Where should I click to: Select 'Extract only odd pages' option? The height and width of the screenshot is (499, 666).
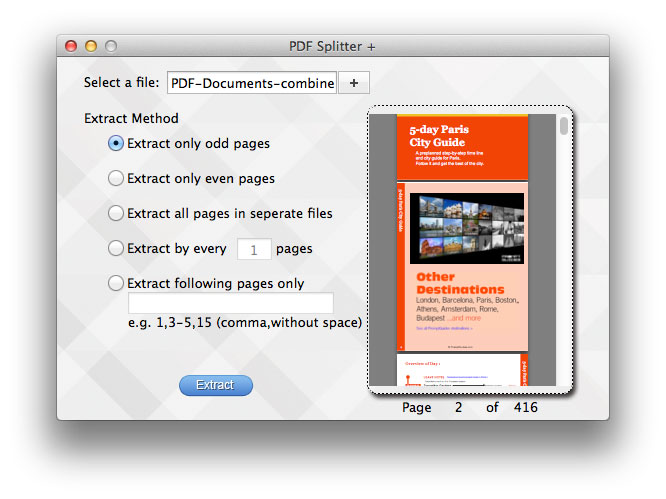click(x=116, y=144)
